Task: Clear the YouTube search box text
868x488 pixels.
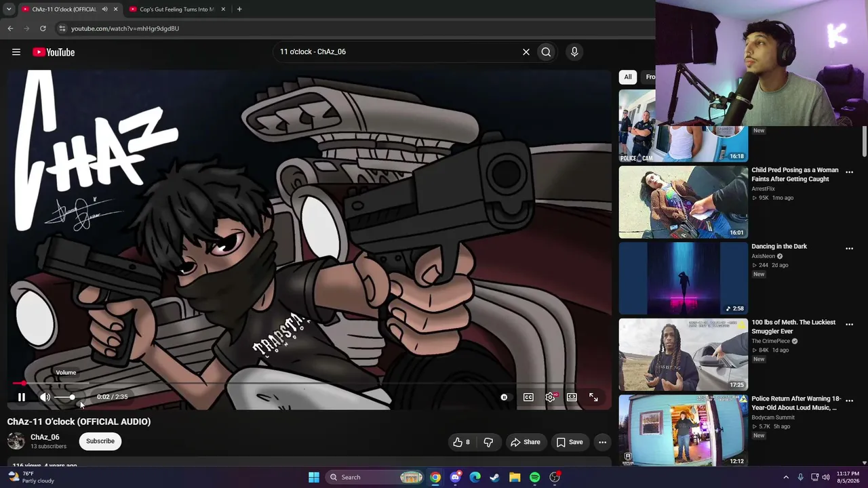Action: coord(526,52)
